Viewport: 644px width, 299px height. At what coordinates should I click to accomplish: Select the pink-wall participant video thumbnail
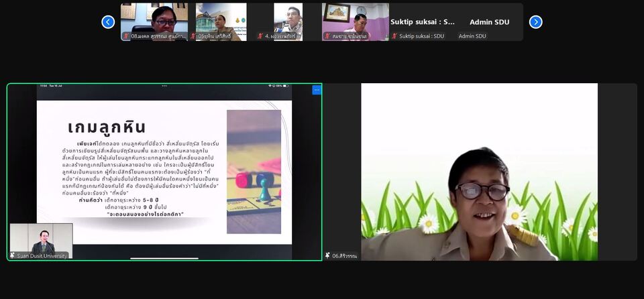(x=355, y=19)
